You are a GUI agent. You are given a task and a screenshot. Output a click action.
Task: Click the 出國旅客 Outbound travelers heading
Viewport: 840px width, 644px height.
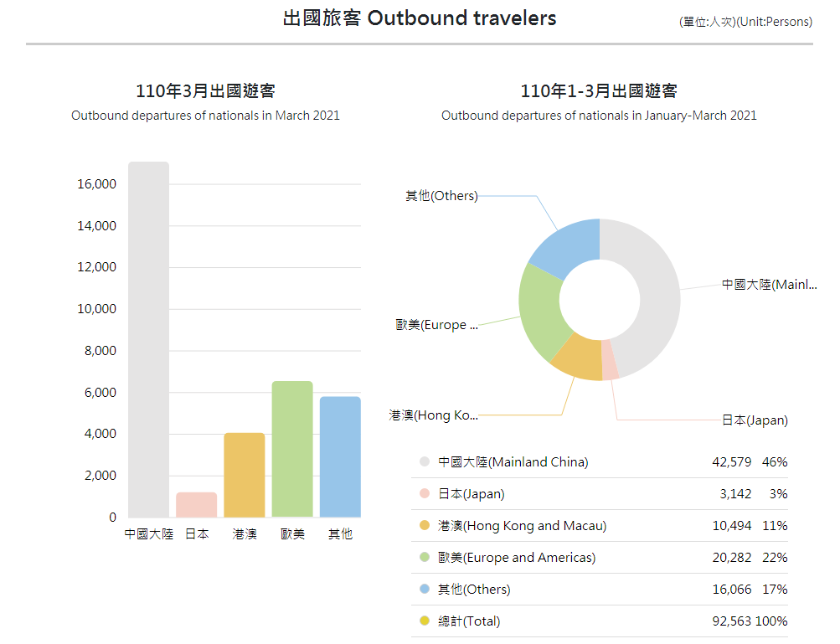click(420, 18)
